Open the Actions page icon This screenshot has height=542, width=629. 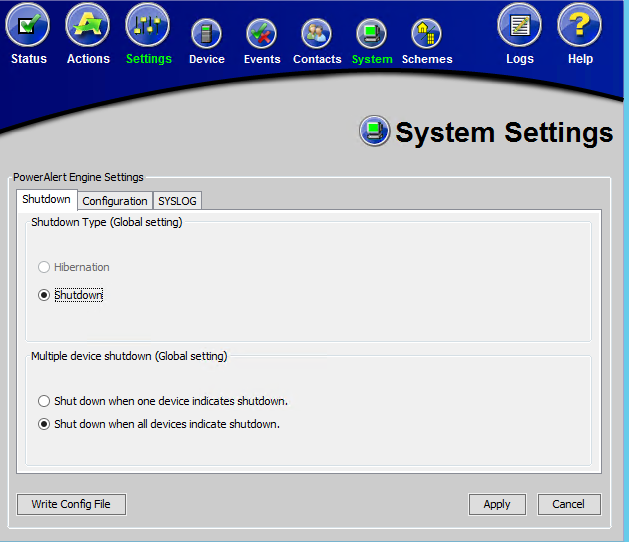coord(87,25)
